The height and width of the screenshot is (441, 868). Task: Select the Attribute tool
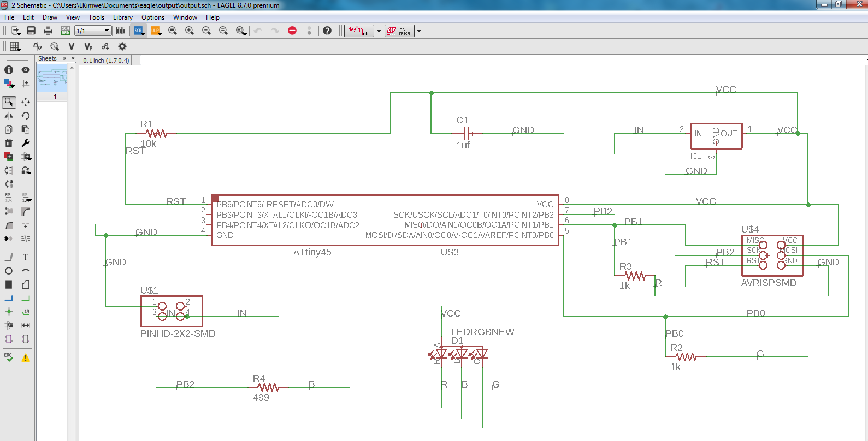click(x=9, y=325)
